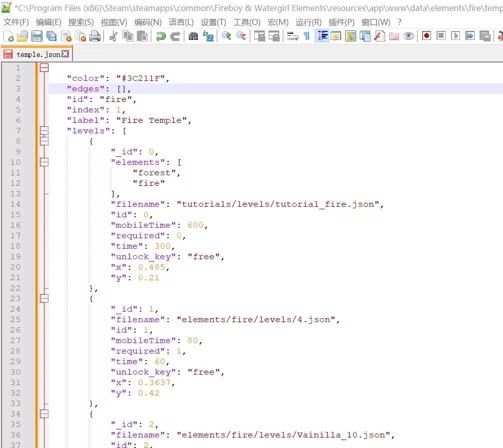Show the Document Map panel icon

(x=351, y=36)
